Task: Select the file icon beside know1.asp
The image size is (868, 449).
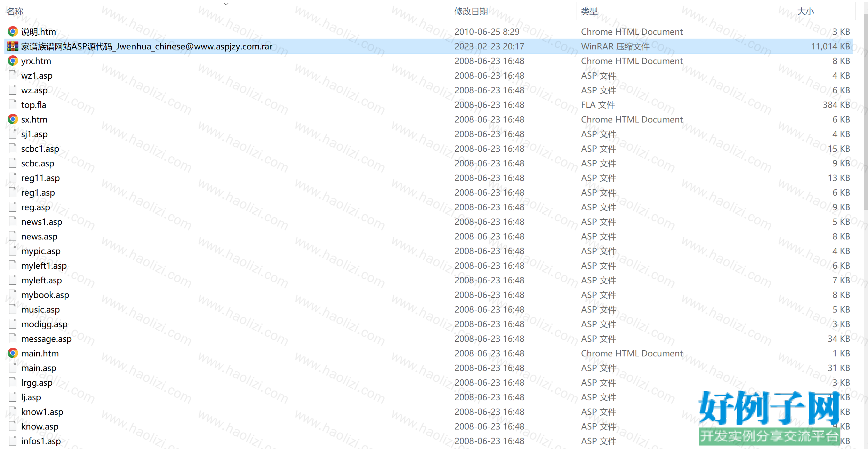Action: coord(13,412)
